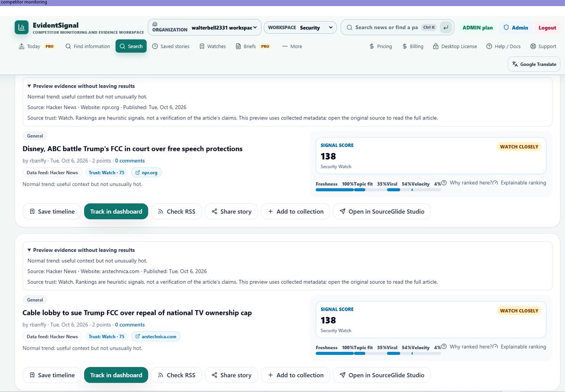
Task: Check RSS for Cable lobby story
Action: [177, 375]
